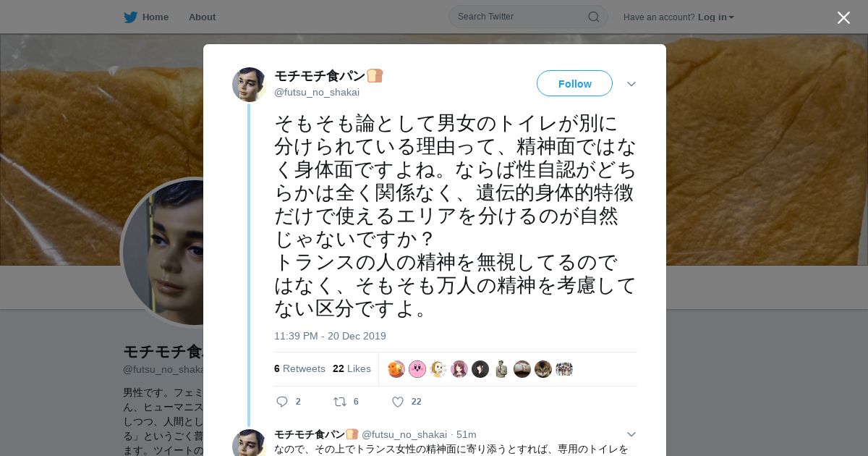The height and width of the screenshot is (456, 868).
Task: Open the first liker's avatar
Action: [396, 369]
